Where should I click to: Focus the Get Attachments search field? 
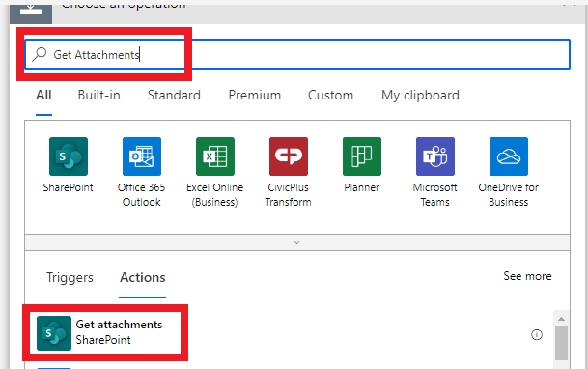[297, 54]
